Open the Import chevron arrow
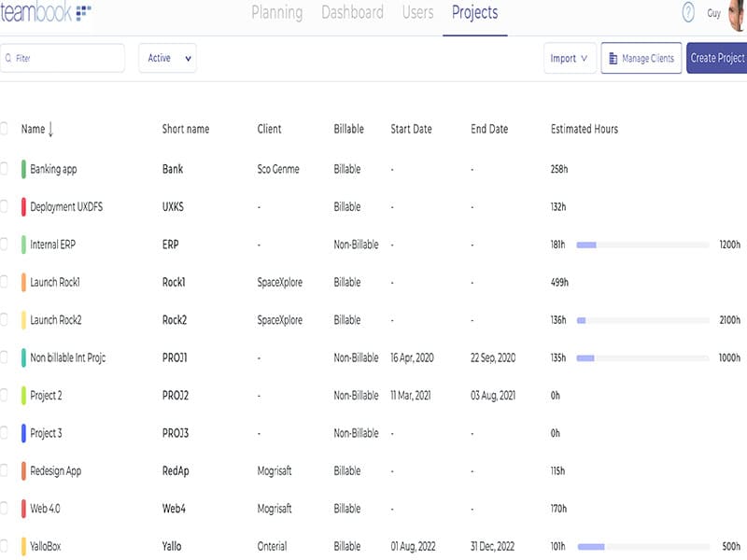 tap(585, 57)
